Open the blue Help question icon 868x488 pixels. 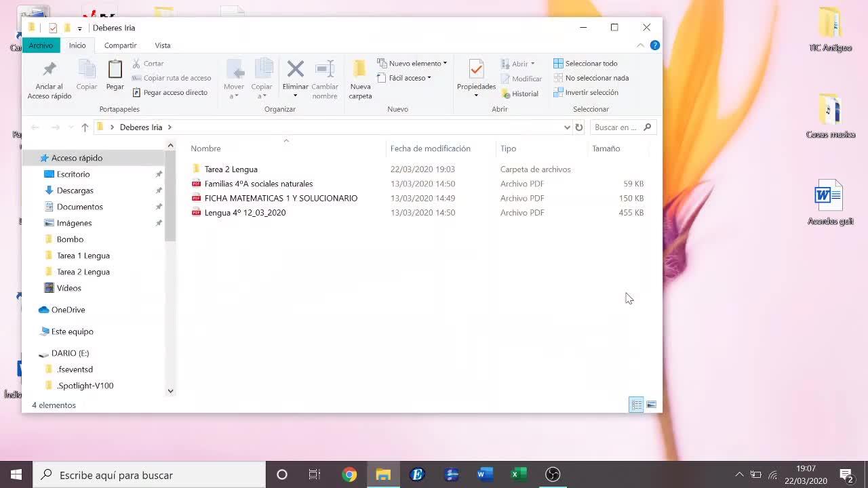654,45
